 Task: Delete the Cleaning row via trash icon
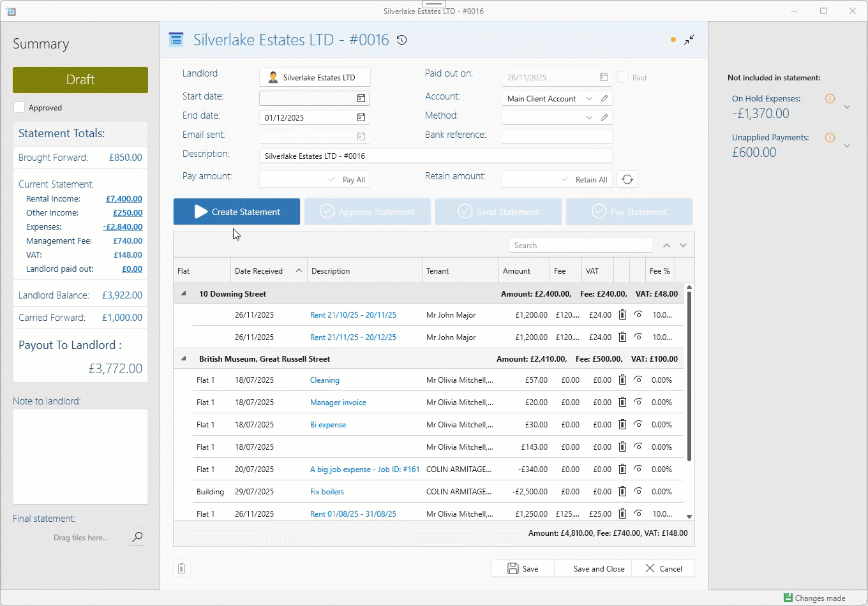[x=622, y=380]
